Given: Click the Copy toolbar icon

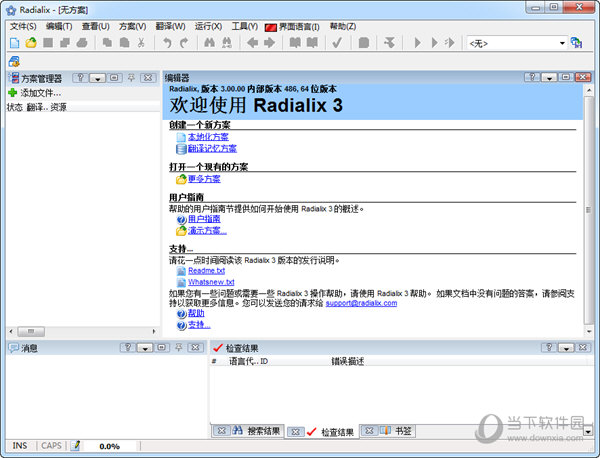Looking at the screenshot, I should coord(107,42).
